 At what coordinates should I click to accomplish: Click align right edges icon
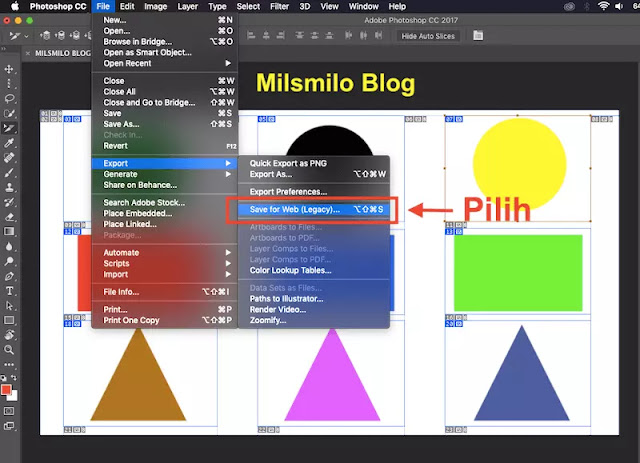coord(280,36)
